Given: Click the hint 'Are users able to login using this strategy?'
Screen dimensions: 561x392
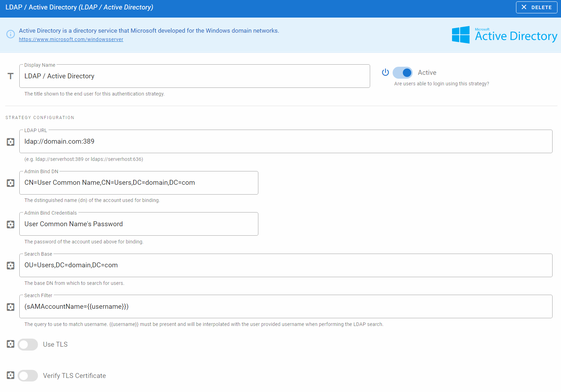Looking at the screenshot, I should (x=441, y=84).
